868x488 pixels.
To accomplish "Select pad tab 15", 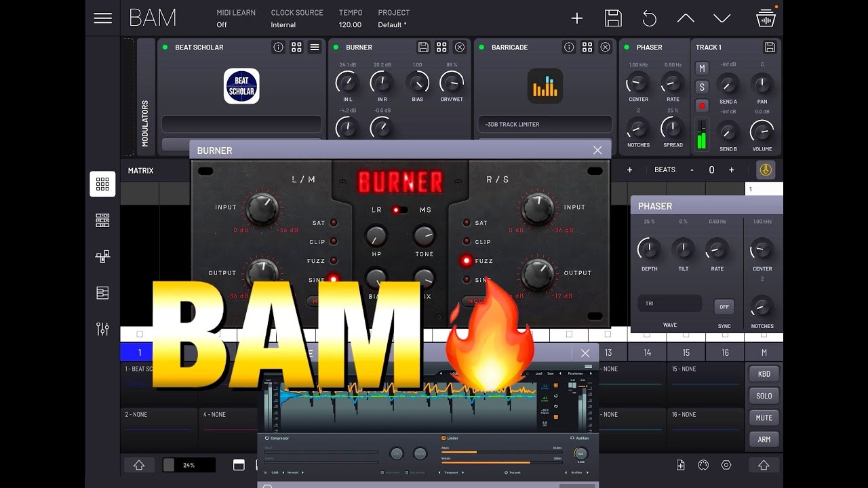I will click(x=686, y=352).
